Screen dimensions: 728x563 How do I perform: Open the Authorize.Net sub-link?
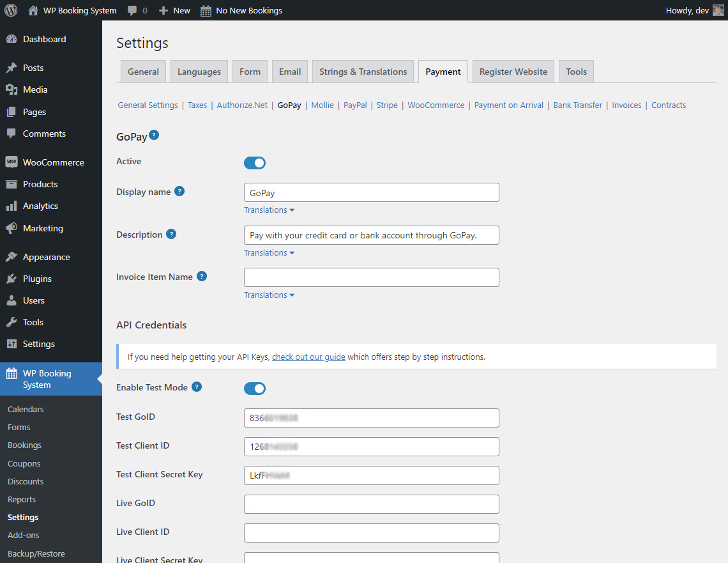pyautogui.click(x=242, y=105)
